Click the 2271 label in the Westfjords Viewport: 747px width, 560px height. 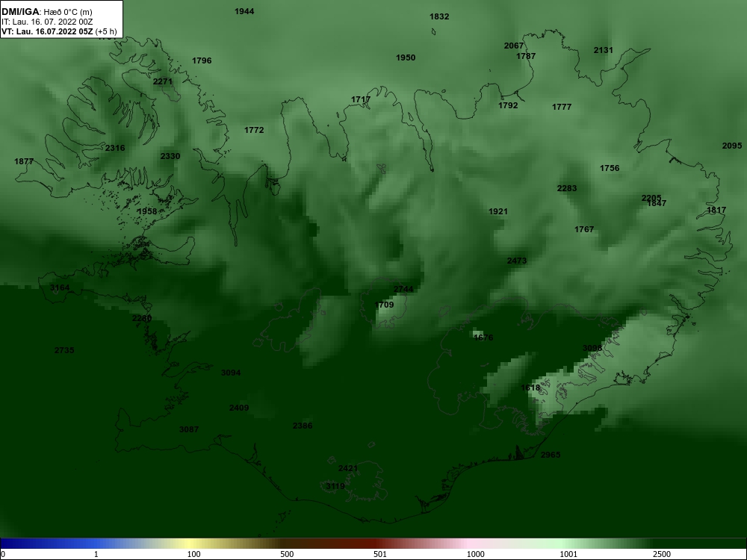pos(162,82)
